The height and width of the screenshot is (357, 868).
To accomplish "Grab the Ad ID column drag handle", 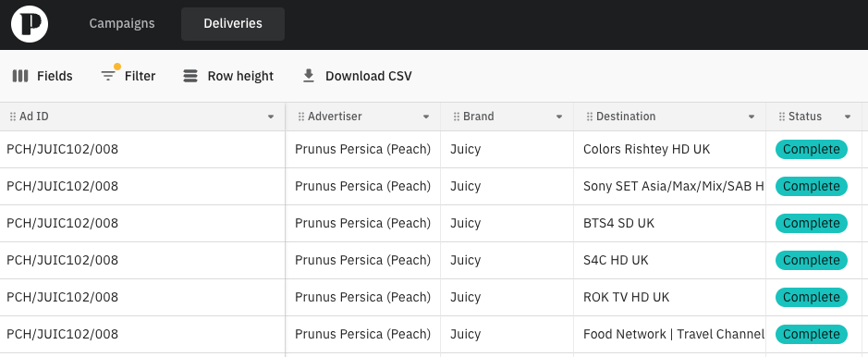I will (13, 117).
